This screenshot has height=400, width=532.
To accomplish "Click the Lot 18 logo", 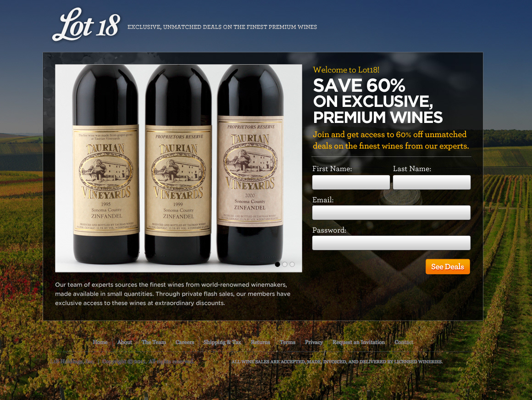I will [x=86, y=24].
